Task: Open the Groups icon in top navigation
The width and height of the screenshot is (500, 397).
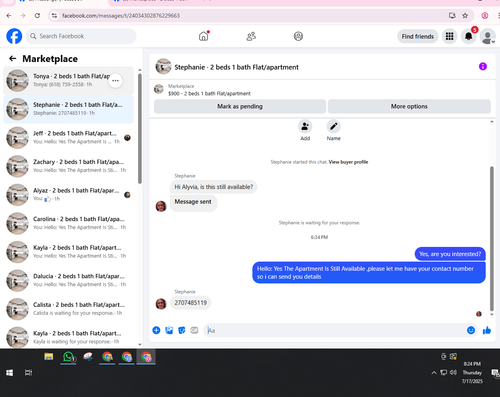Action: pyautogui.click(x=298, y=36)
